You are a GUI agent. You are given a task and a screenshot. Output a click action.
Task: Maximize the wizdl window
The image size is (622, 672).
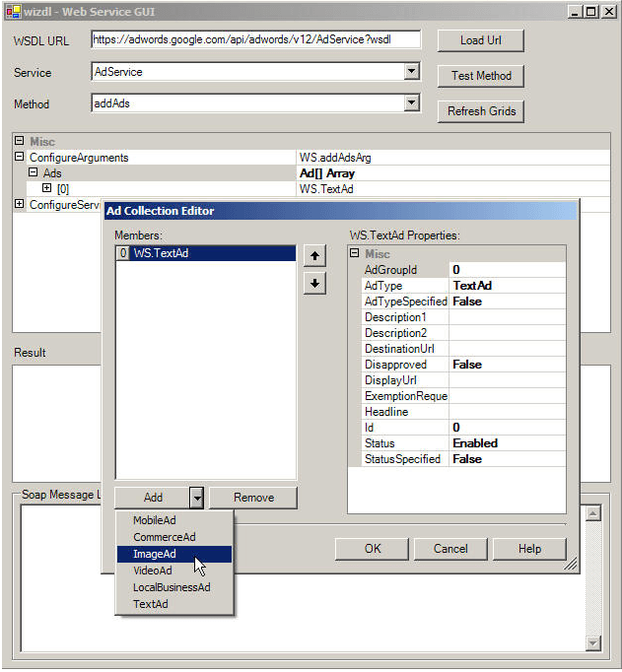591,12
